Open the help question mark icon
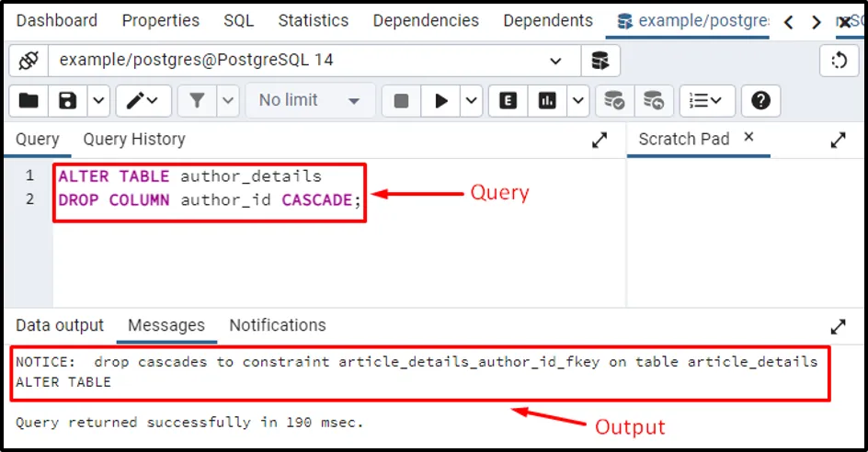 (x=760, y=100)
